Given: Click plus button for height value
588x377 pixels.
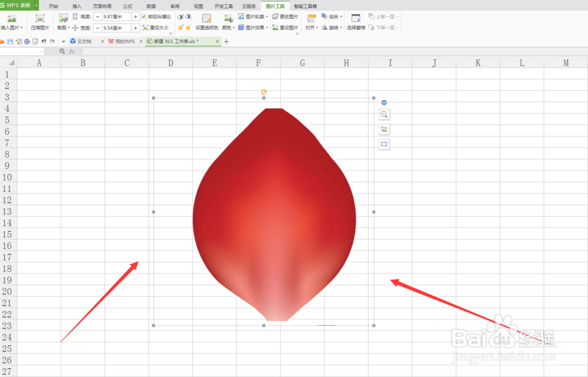Looking at the screenshot, I should point(135,17).
